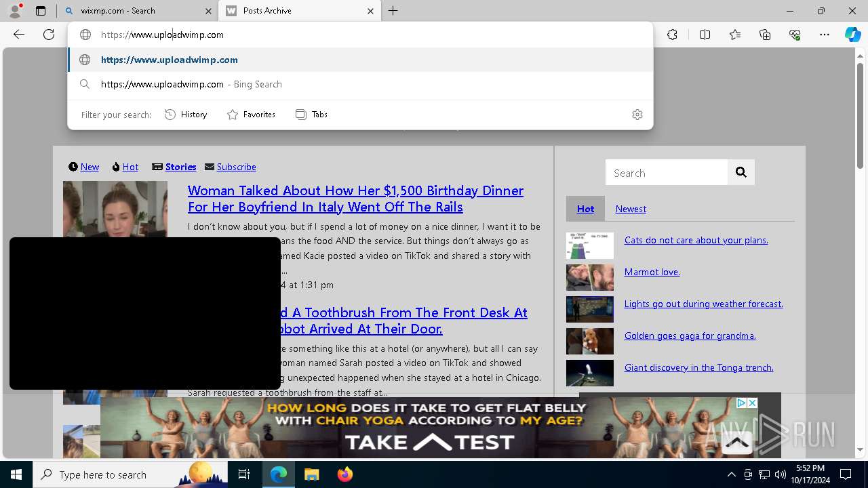The height and width of the screenshot is (488, 868).
Task: Open a new browser tab
Action: 393,11
